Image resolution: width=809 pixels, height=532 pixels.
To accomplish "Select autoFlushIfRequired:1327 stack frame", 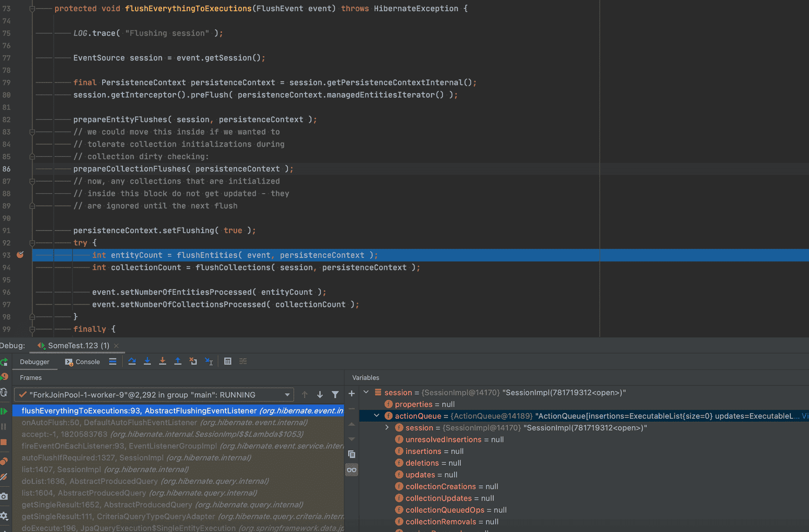I will (x=178, y=458).
